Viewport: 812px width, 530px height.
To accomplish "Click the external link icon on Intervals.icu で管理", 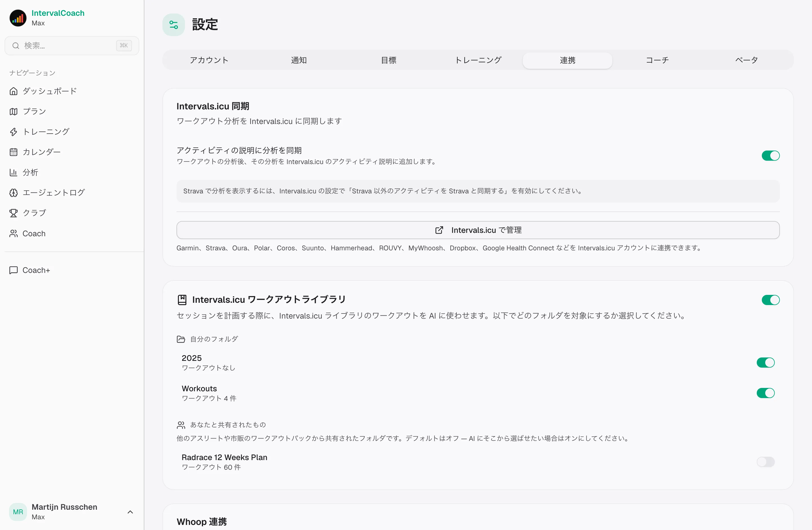I will click(x=439, y=230).
